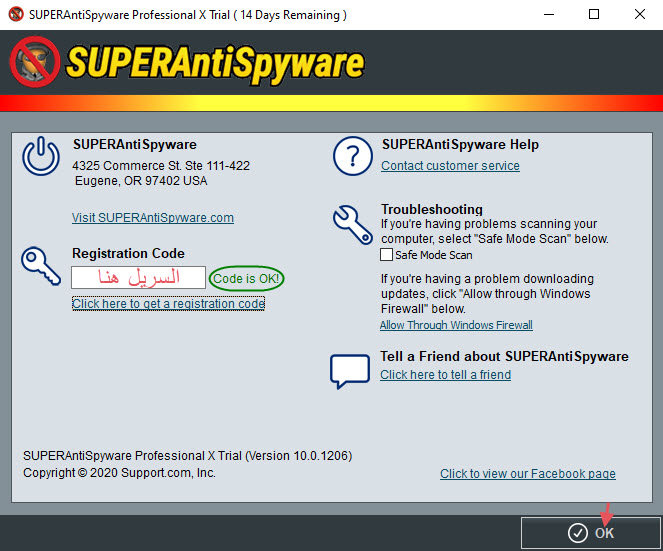Click the version text '(Version 10.0.1206)' line
The image size is (663, 551).
188,456
